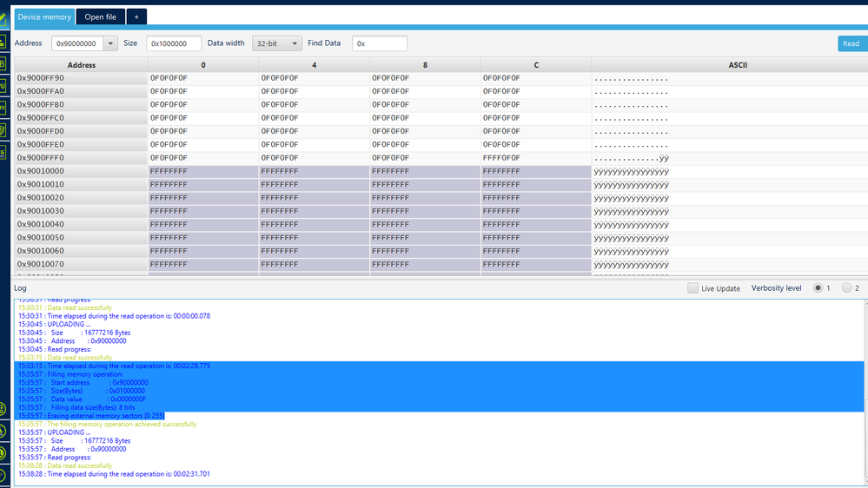
Task: Click the column header labeled 4
Action: [314, 65]
